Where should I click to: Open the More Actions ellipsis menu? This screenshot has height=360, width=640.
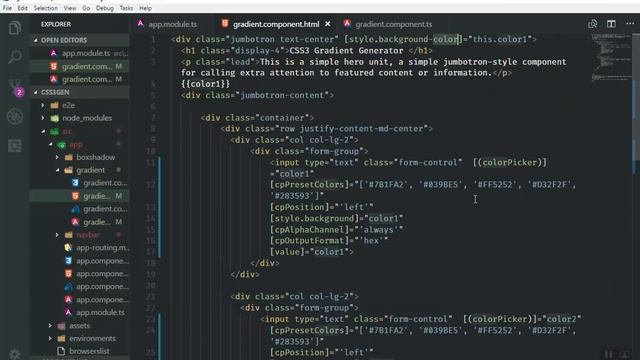pyautogui.click(x=630, y=24)
